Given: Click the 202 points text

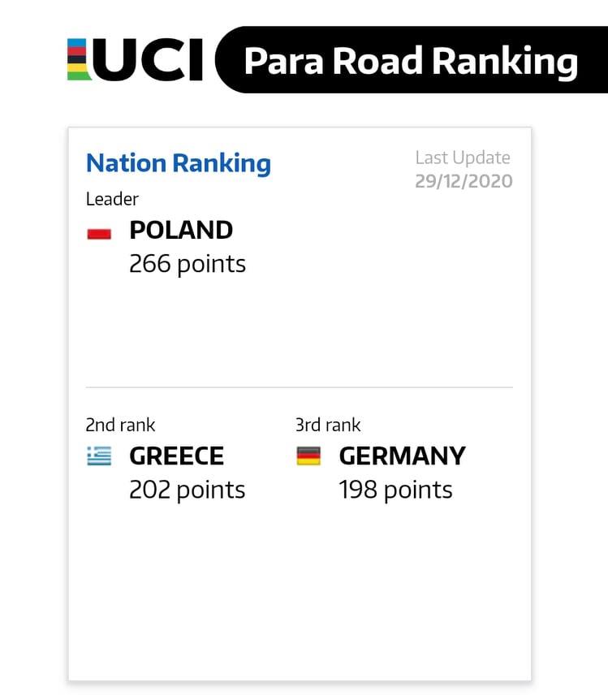Looking at the screenshot, I should click(188, 490).
